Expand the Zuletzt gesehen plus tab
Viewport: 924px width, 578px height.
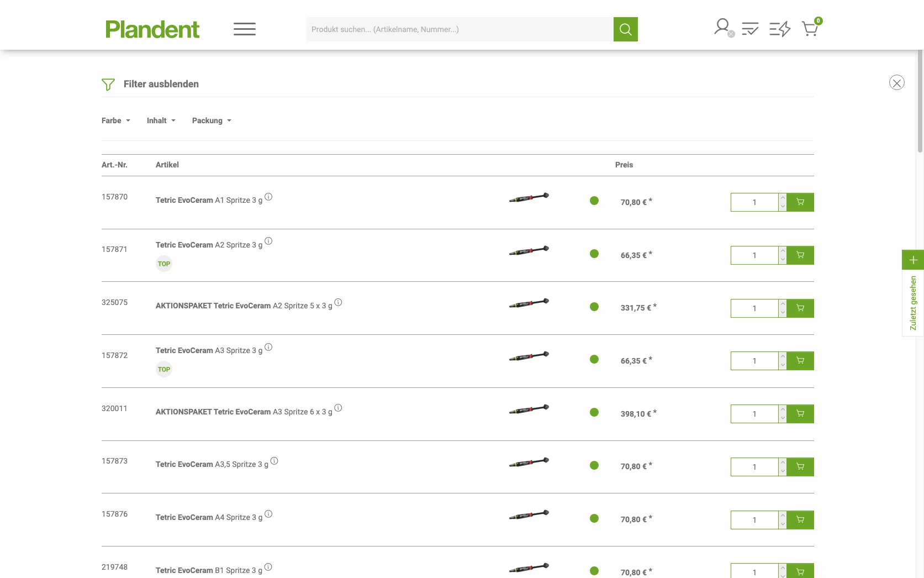(x=913, y=260)
